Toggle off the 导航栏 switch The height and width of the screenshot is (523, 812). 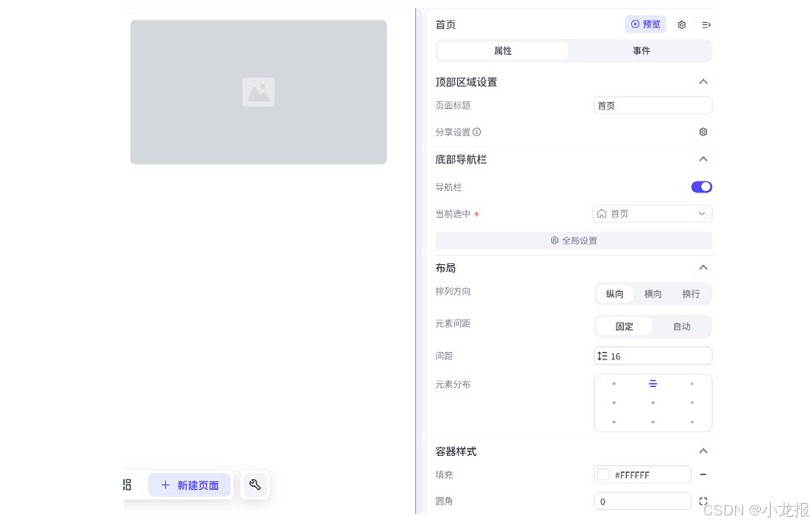(x=701, y=187)
